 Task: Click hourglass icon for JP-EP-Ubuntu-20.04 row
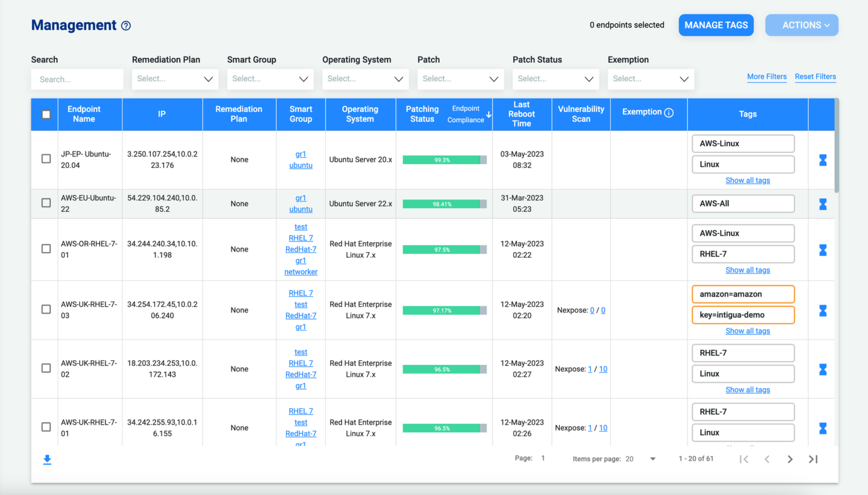click(x=823, y=160)
